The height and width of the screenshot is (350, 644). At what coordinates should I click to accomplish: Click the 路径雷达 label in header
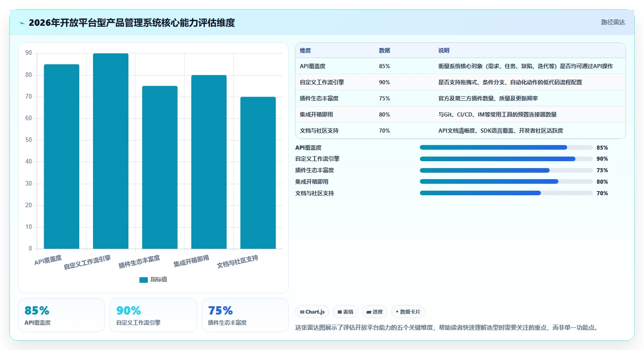click(613, 22)
